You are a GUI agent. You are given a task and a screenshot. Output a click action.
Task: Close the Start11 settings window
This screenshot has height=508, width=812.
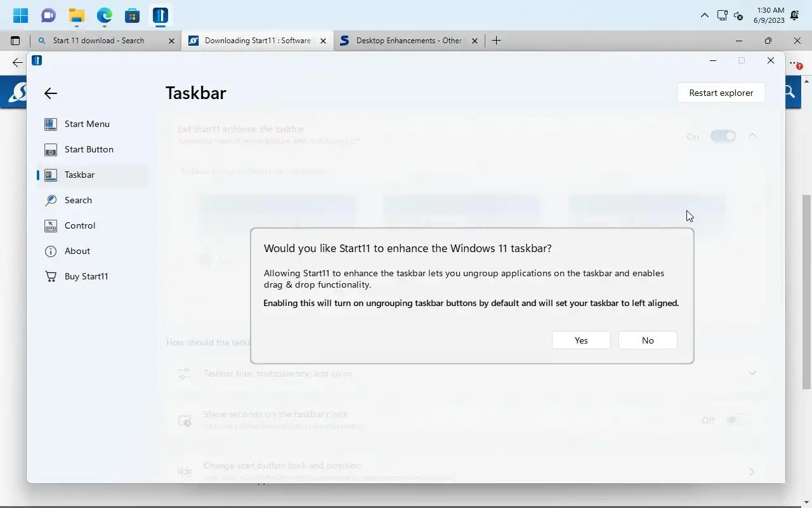pyautogui.click(x=770, y=60)
